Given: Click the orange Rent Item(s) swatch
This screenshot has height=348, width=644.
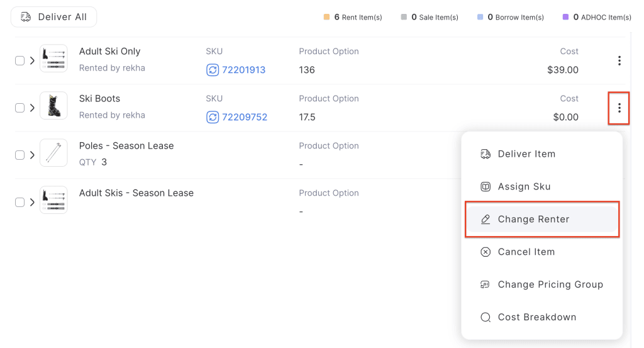Looking at the screenshot, I should (326, 18).
